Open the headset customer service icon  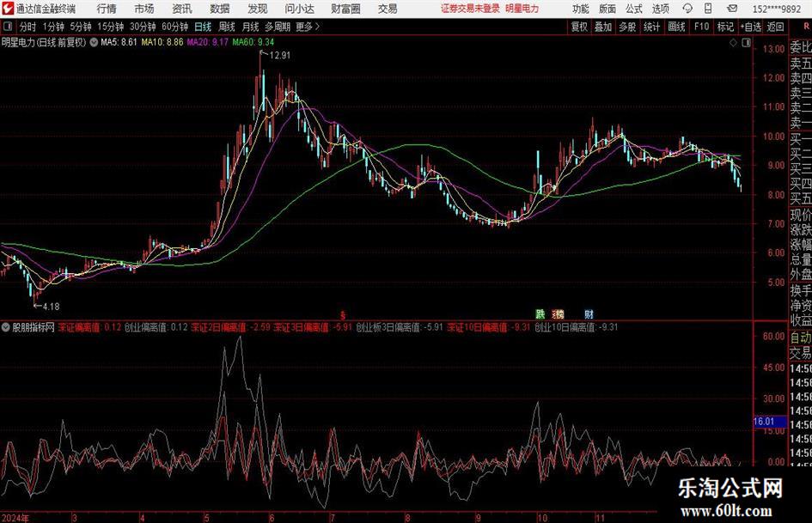(x=687, y=9)
